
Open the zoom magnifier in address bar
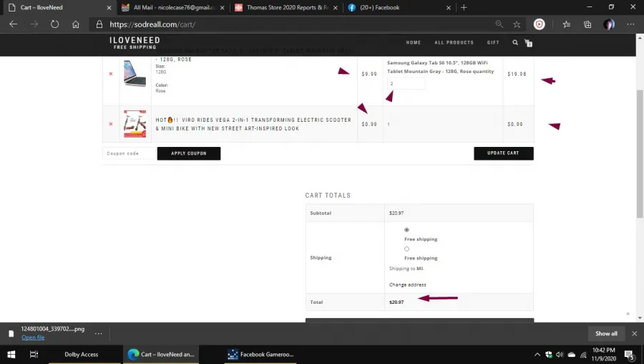tap(499, 24)
